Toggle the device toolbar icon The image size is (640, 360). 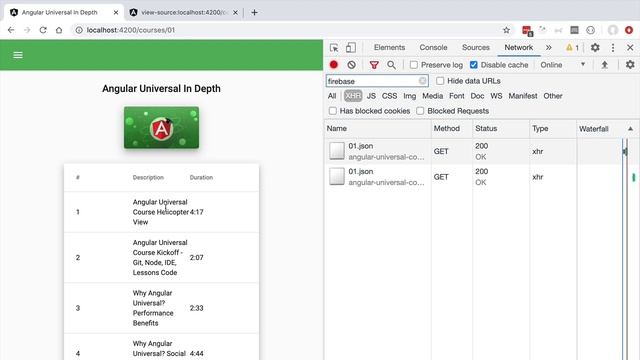(x=351, y=48)
